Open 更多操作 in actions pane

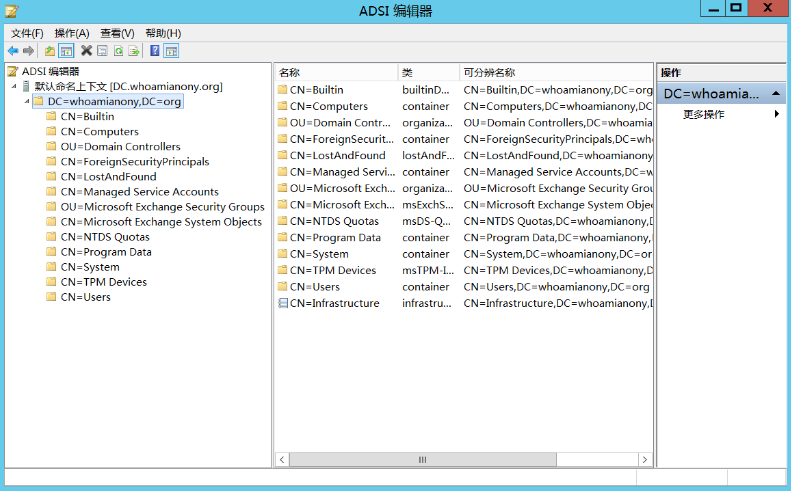(704, 115)
